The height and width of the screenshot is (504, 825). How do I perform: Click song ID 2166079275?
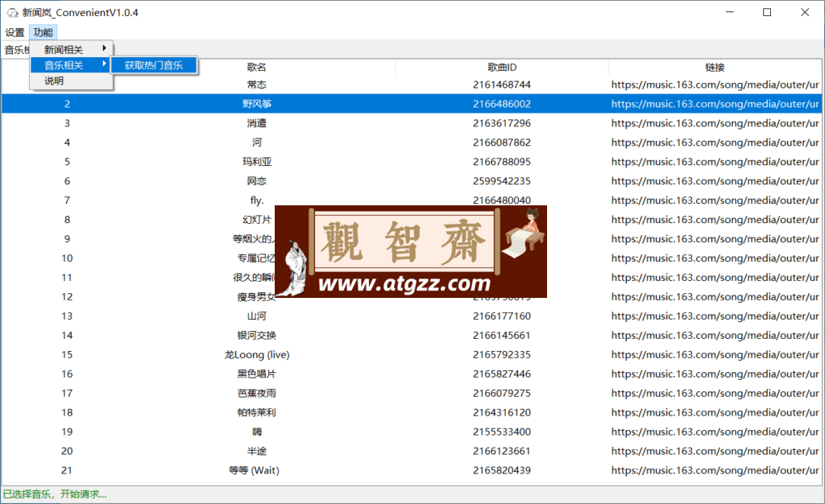click(502, 393)
